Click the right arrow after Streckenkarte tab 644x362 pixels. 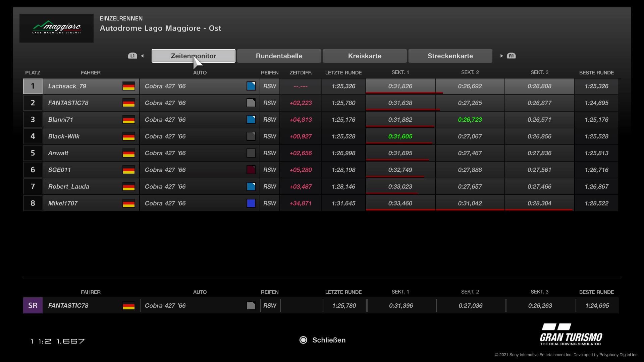(501, 56)
